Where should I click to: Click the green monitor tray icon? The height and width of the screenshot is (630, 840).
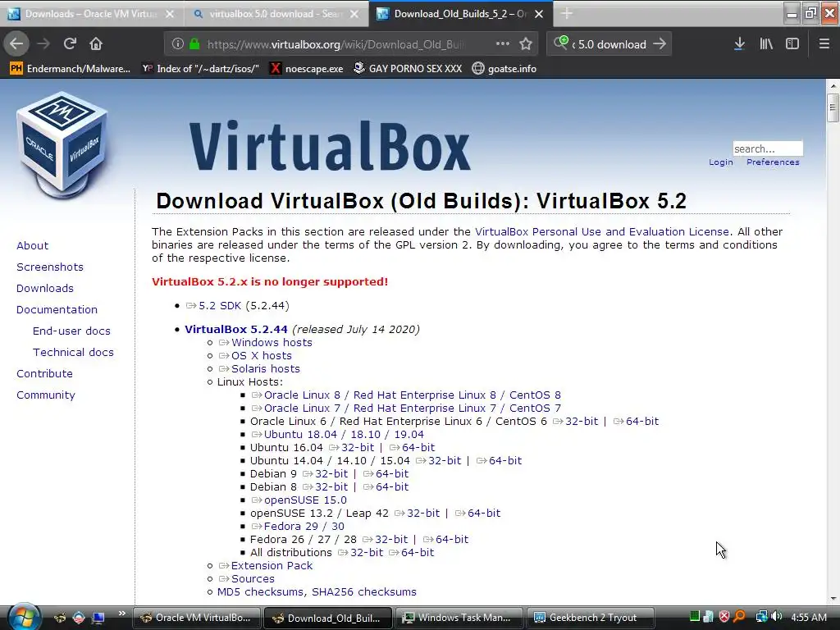click(x=695, y=617)
